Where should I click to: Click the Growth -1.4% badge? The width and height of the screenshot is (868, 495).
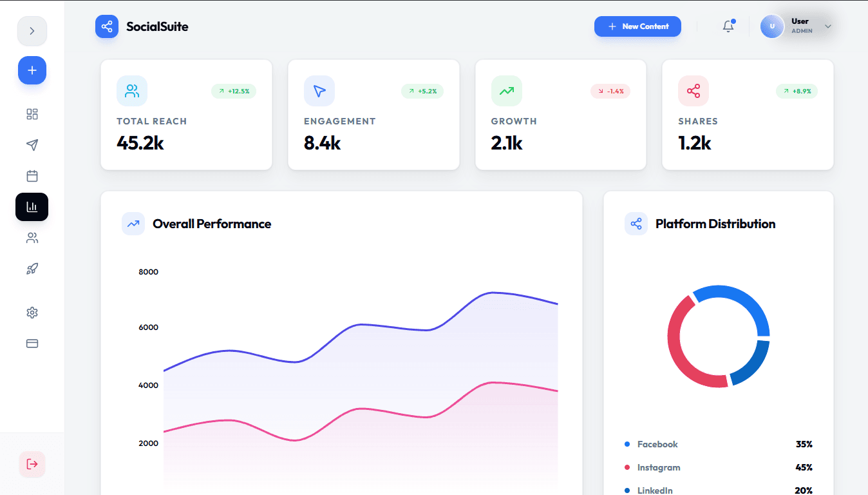coord(610,91)
